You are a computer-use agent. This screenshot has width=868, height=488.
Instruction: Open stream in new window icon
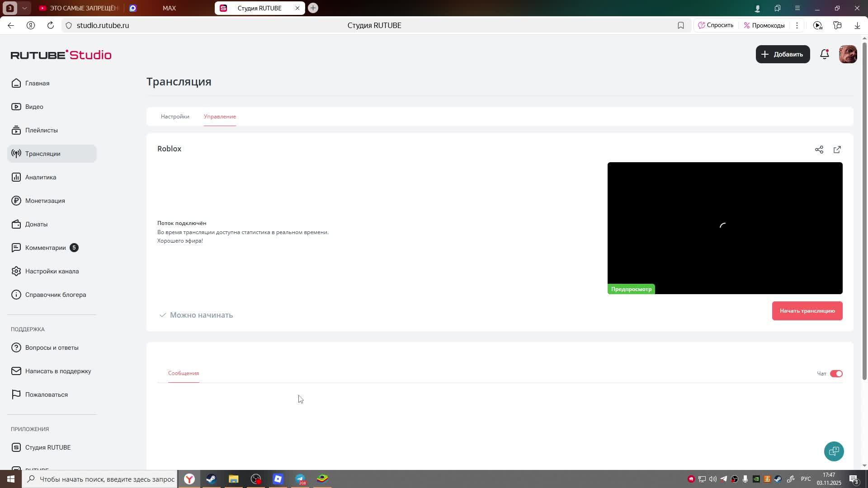pos(837,150)
